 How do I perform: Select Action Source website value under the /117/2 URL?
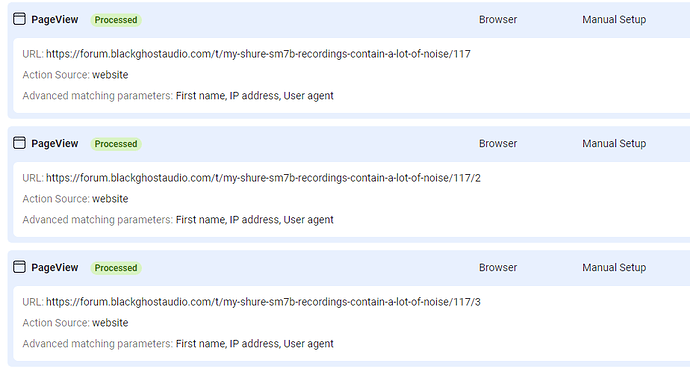[x=110, y=199]
